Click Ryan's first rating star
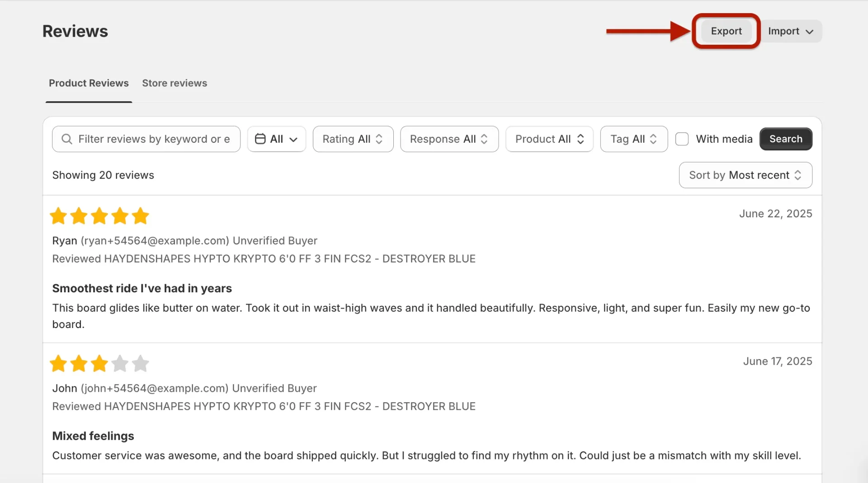The width and height of the screenshot is (868, 483). [x=58, y=216]
